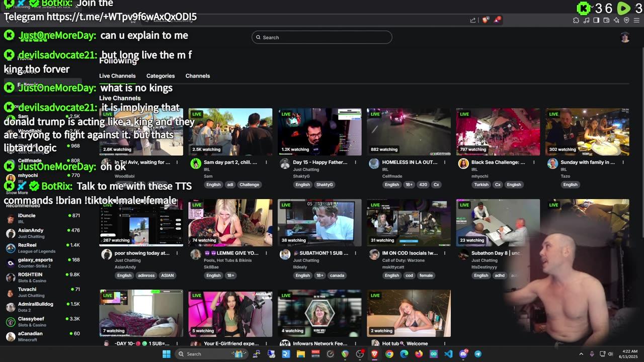Open options menu for Sam day part 2 stream
The width and height of the screenshot is (644, 362).
[x=266, y=162]
